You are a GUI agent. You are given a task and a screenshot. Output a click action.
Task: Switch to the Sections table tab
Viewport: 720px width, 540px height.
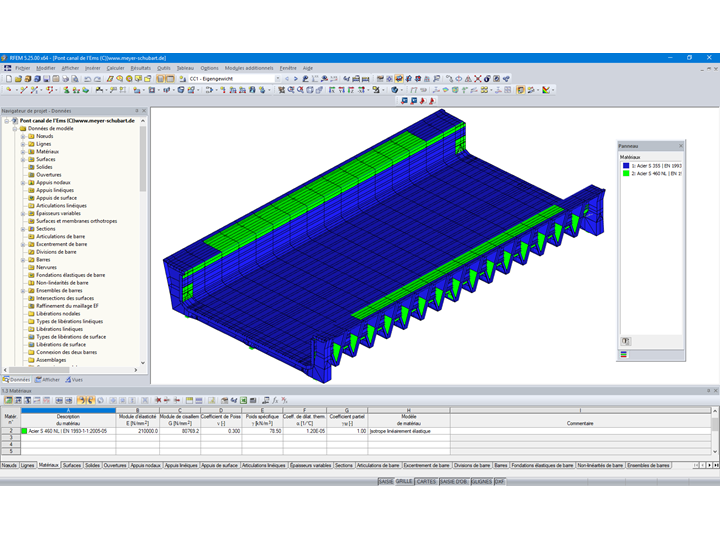(x=343, y=465)
